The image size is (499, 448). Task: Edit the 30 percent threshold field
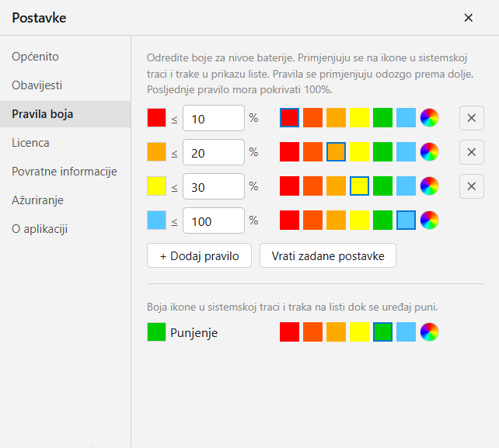(x=214, y=186)
